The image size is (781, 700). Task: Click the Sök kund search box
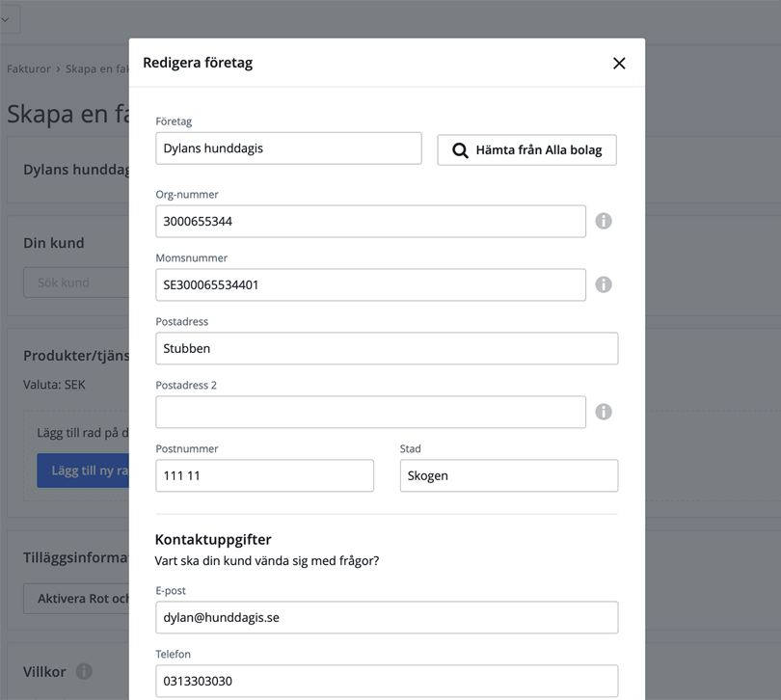[x=77, y=283]
